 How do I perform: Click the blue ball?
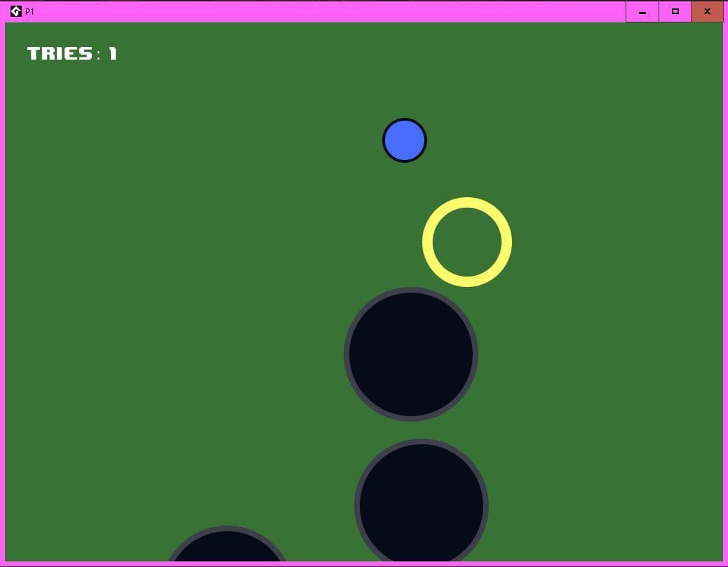click(x=405, y=140)
